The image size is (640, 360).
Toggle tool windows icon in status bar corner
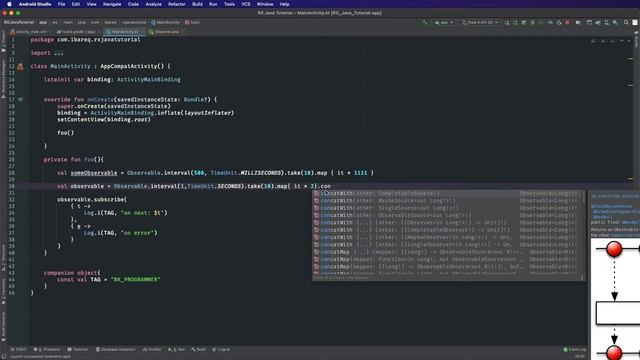[4, 356]
